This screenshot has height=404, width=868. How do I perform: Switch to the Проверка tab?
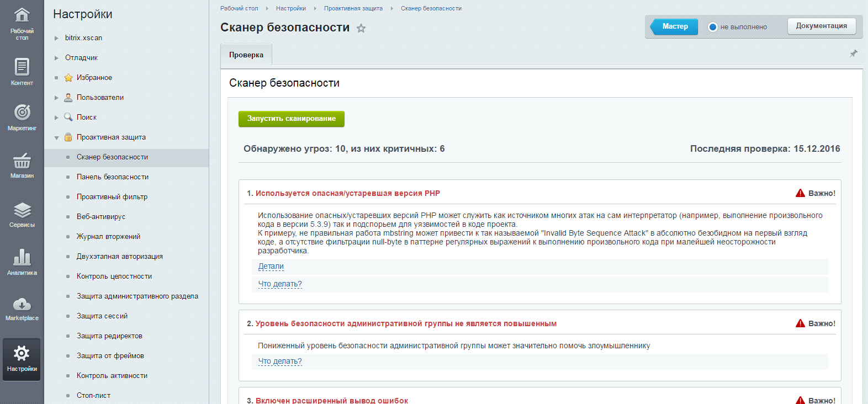point(246,55)
